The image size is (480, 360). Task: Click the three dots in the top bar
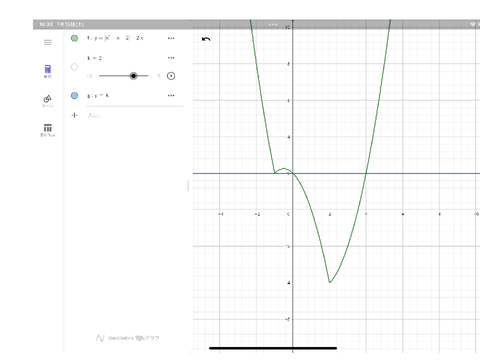[x=273, y=24]
